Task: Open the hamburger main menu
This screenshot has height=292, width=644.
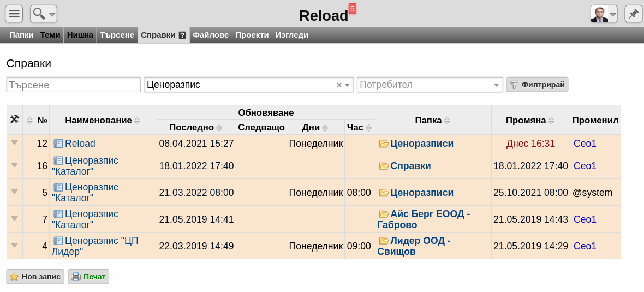Action: pyautogui.click(x=14, y=14)
